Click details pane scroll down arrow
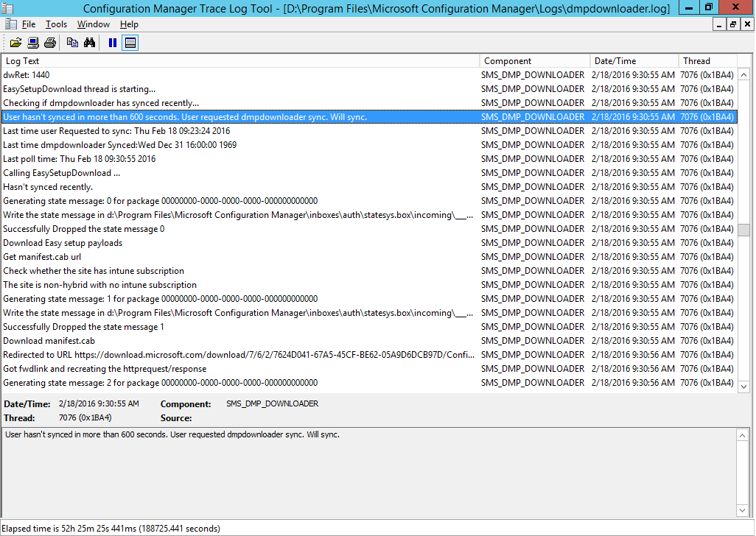 pyautogui.click(x=743, y=510)
